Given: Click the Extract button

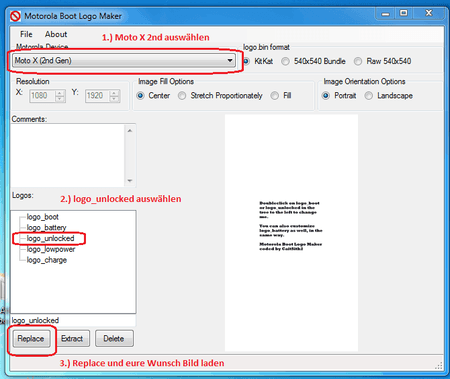Looking at the screenshot, I should coord(72,339).
